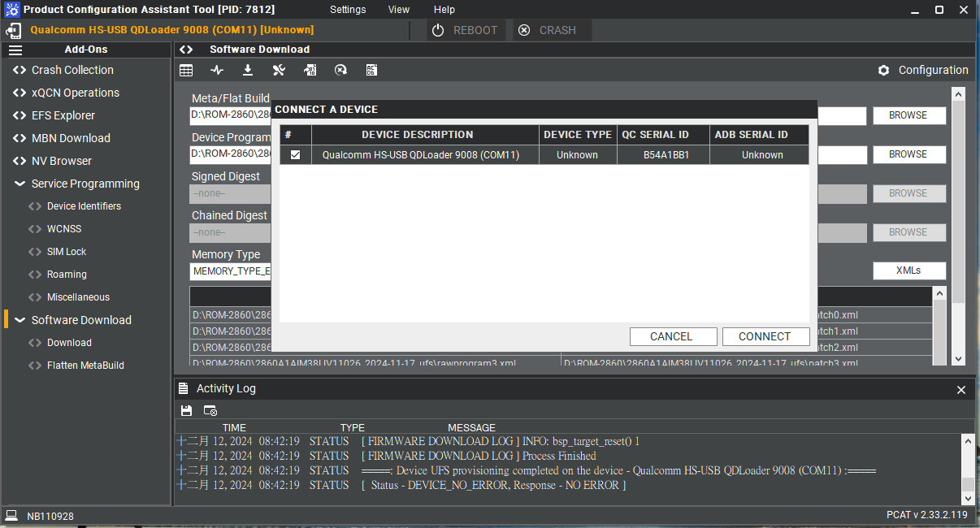This screenshot has height=528, width=980.
Task: Click the download arrow toolbar icon
Action: point(248,71)
